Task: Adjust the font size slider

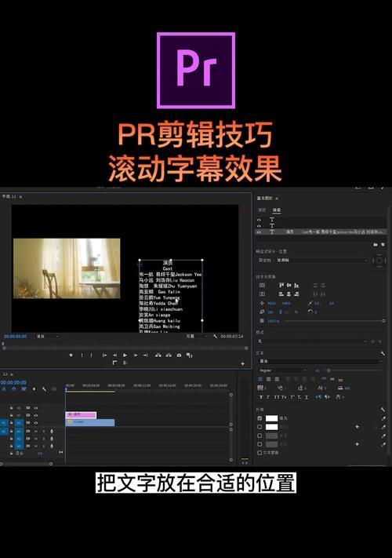Action: pos(328,370)
